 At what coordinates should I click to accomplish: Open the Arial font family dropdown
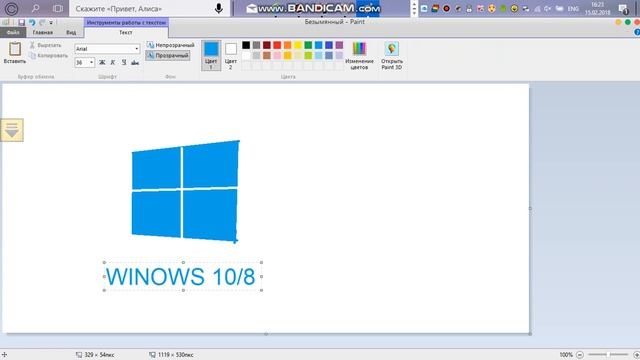[136, 49]
